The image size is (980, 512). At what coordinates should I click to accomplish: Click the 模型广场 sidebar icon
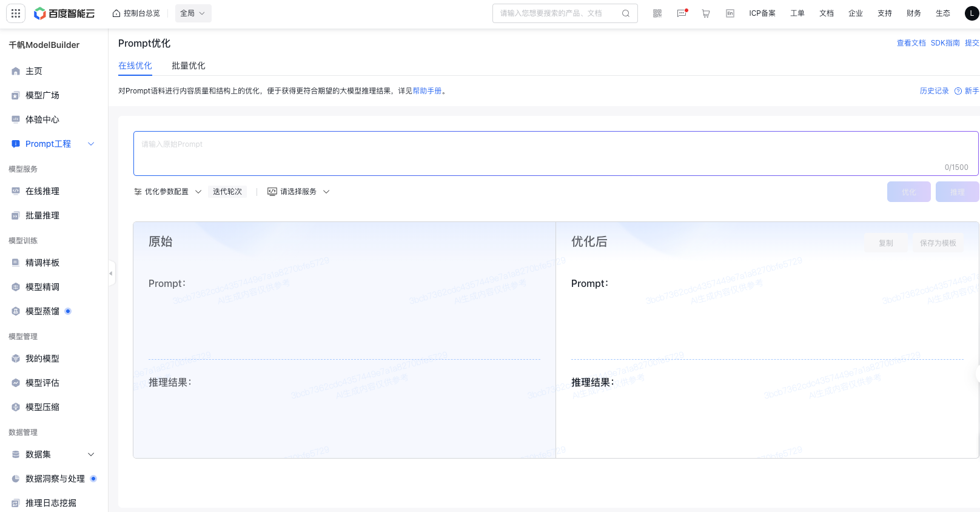tap(16, 95)
